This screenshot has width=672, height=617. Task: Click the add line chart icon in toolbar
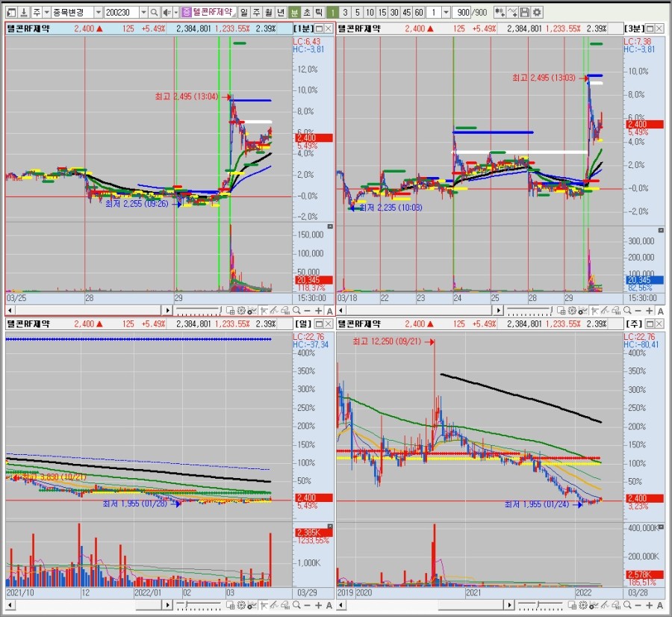point(512,13)
